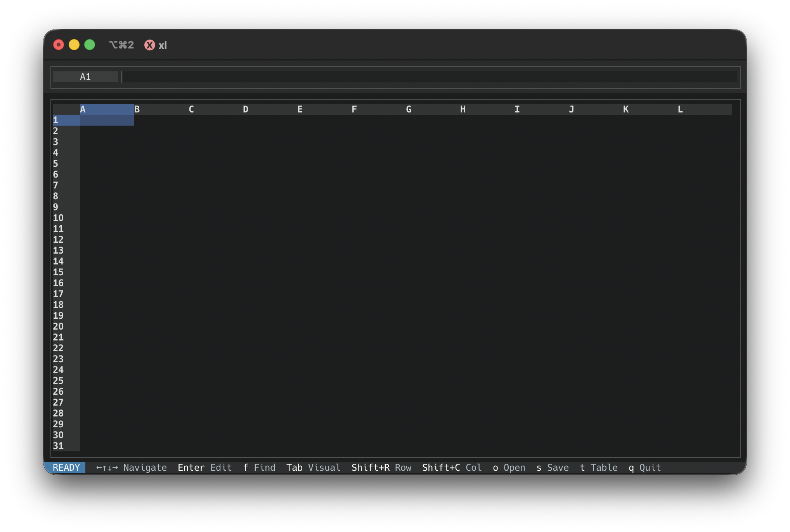Select column header F
The width and height of the screenshot is (790, 532).
pyautogui.click(x=379, y=109)
